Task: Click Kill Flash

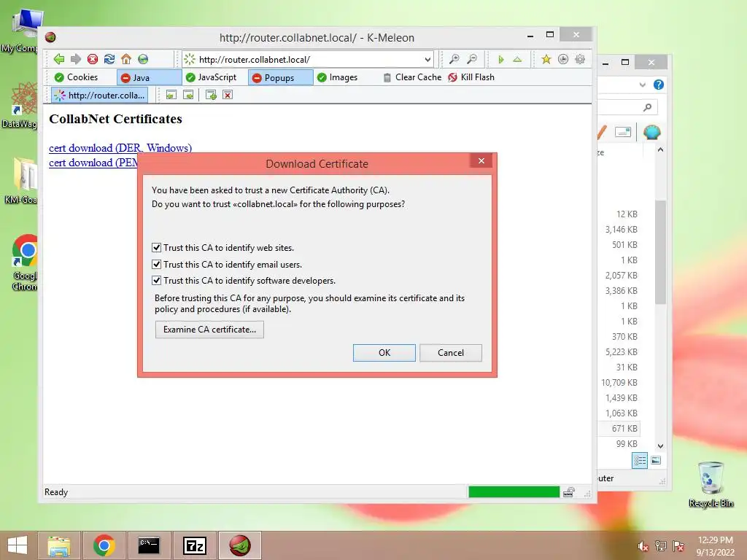Action: tap(471, 77)
